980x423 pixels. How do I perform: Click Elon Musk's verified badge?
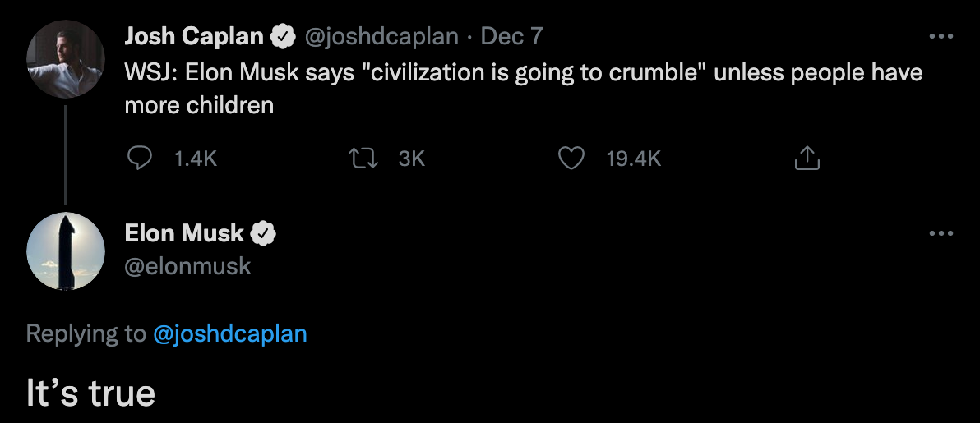click(x=263, y=234)
